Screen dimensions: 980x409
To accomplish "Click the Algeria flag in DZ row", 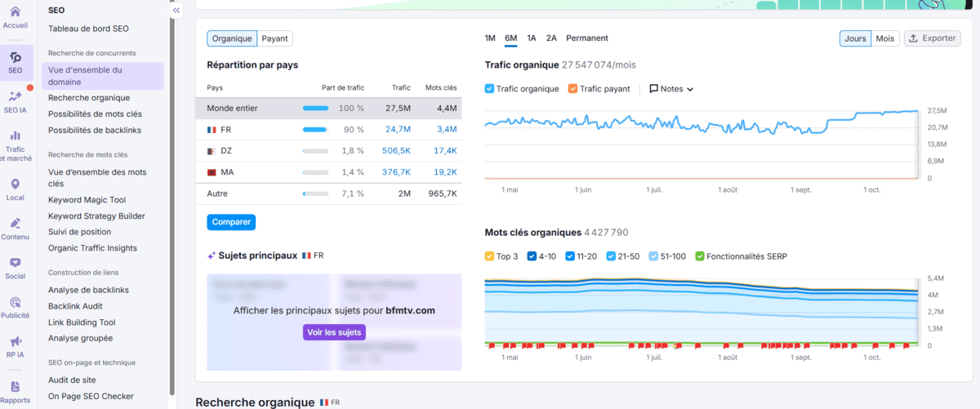I will pos(212,151).
